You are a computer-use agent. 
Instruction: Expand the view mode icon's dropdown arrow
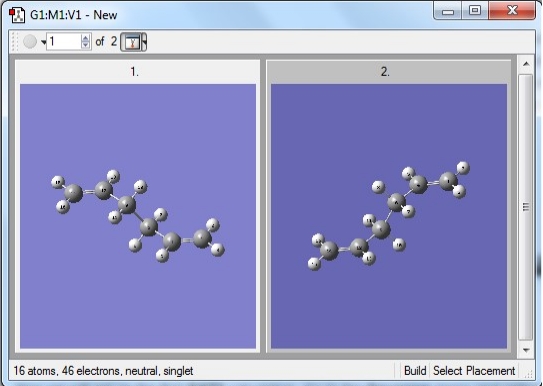click(x=144, y=42)
